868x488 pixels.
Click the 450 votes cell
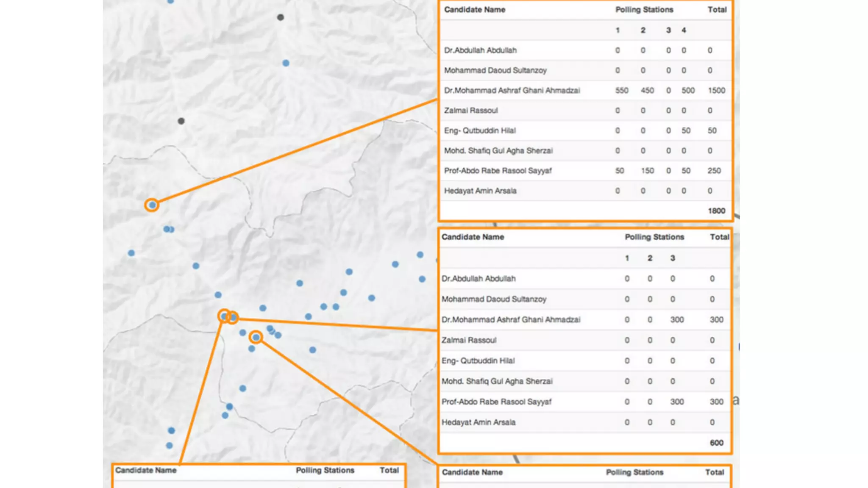(647, 90)
